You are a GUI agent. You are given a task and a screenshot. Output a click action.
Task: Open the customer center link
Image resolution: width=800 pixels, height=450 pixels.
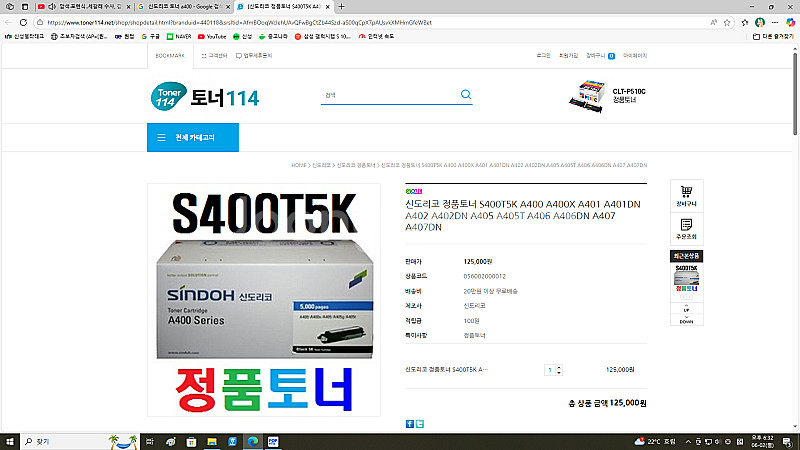click(214, 56)
